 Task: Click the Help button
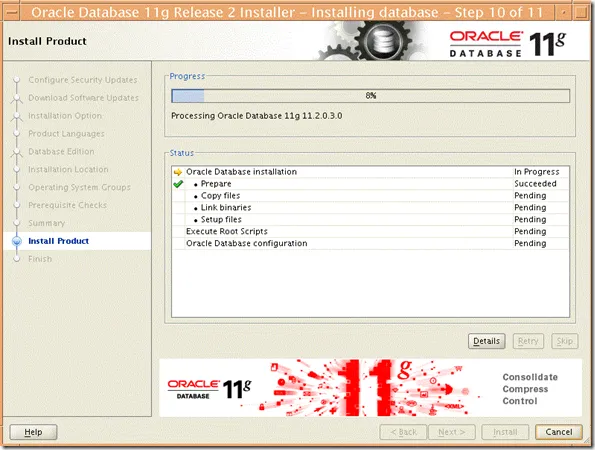[x=33, y=432]
